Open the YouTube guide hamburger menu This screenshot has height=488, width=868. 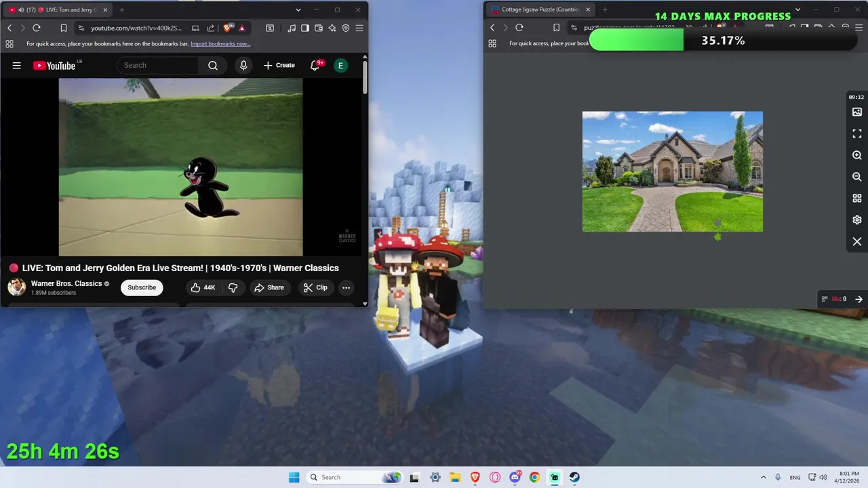coord(17,66)
